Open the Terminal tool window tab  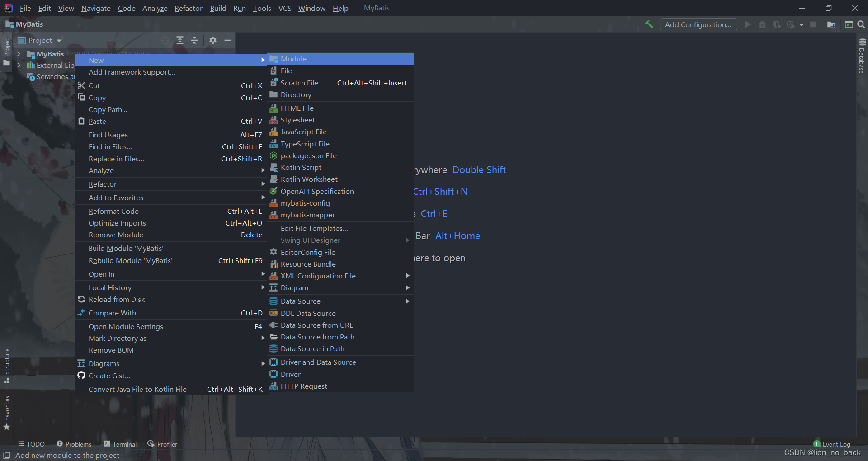pyautogui.click(x=120, y=444)
